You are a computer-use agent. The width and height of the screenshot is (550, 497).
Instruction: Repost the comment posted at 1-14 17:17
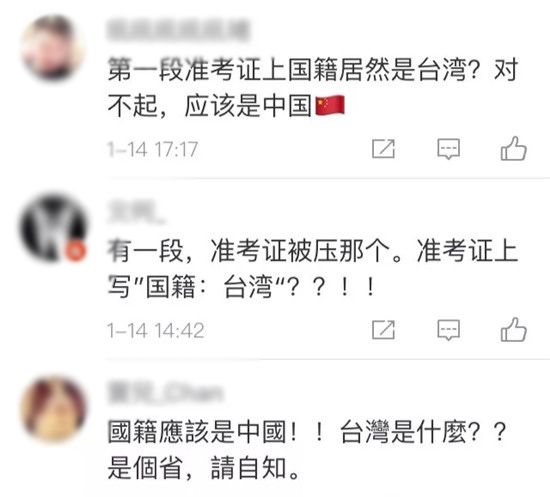383,148
